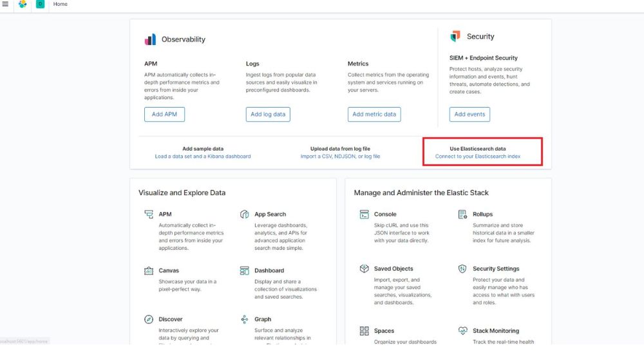644x362 pixels.
Task: Open the Stack Monitoring title link
Action: (x=496, y=331)
